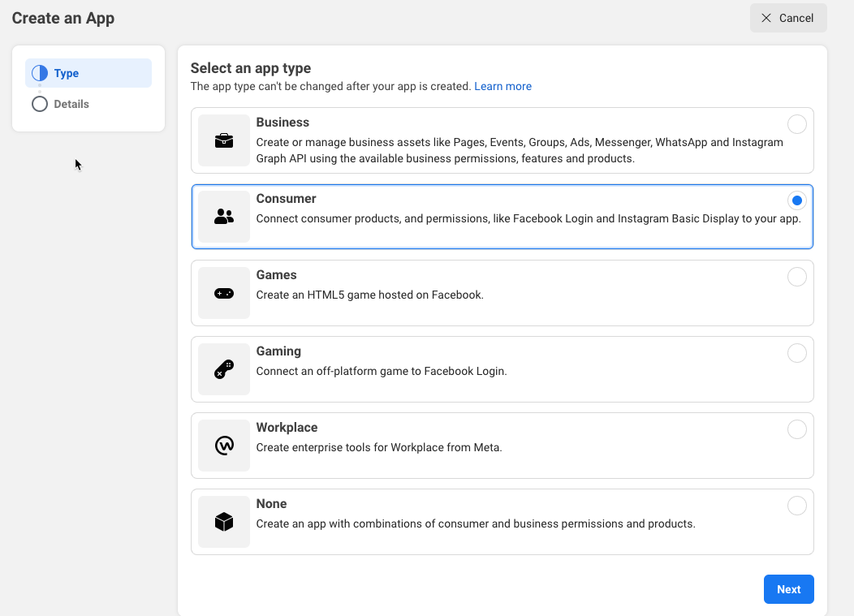Click the HTML5 game description text
This screenshot has width=854, height=616.
[370, 295]
